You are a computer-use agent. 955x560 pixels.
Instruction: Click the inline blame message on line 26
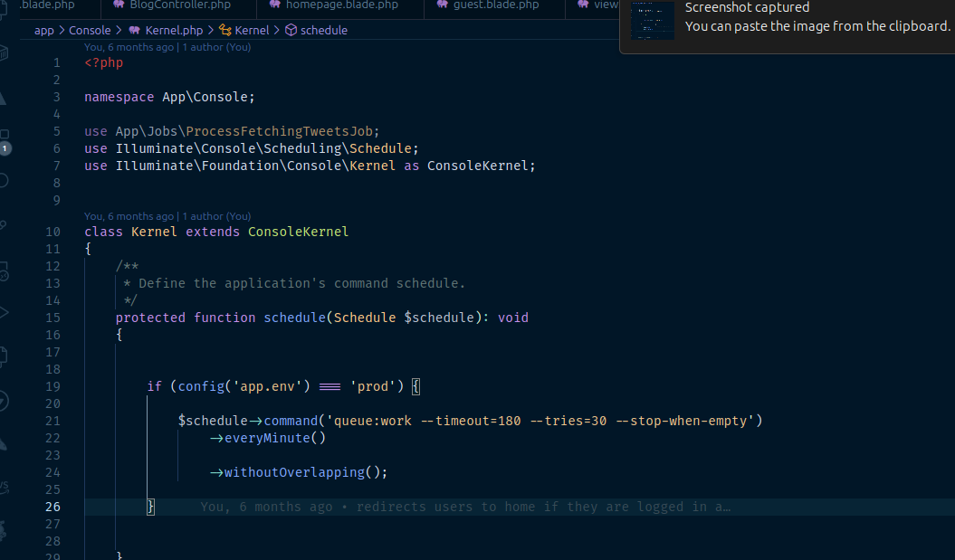pyautogui.click(x=464, y=507)
